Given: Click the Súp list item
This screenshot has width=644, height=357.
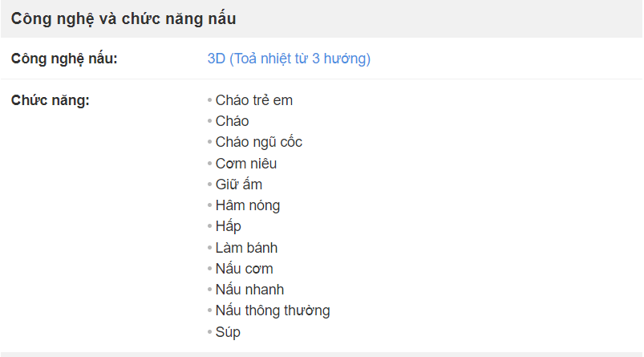Looking at the screenshot, I should pos(228,332).
